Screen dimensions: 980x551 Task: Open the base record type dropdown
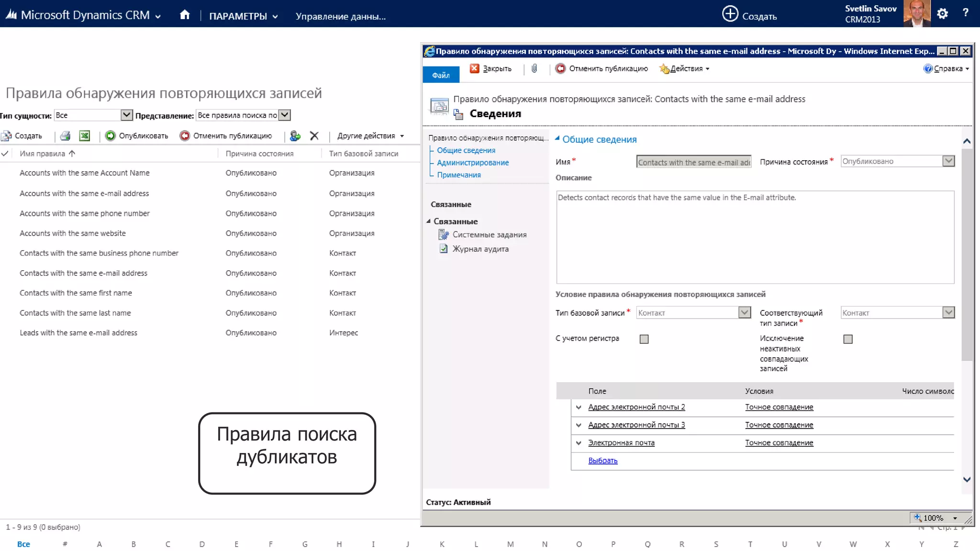click(x=745, y=312)
